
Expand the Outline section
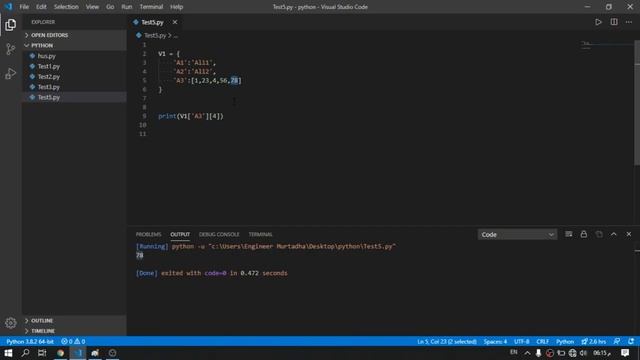pyautogui.click(x=74, y=321)
